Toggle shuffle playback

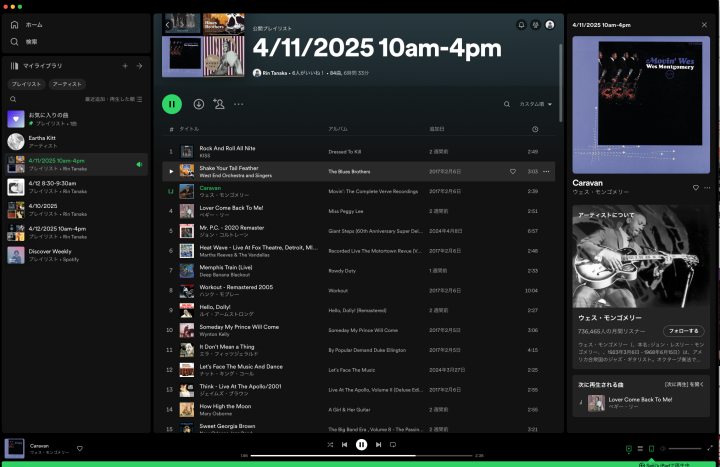330,444
